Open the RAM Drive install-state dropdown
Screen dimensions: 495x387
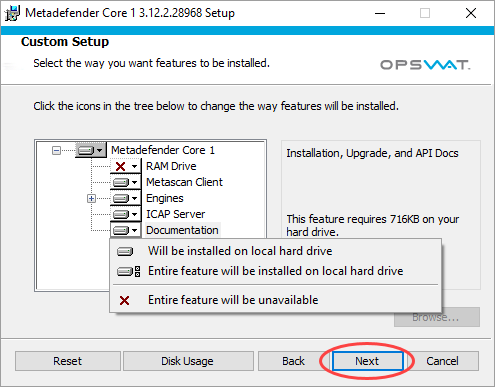pyautogui.click(x=126, y=166)
